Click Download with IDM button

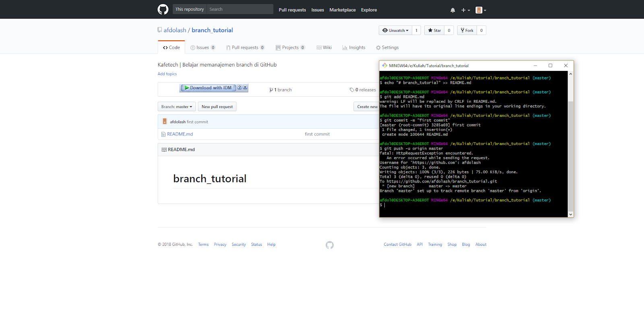208,88
